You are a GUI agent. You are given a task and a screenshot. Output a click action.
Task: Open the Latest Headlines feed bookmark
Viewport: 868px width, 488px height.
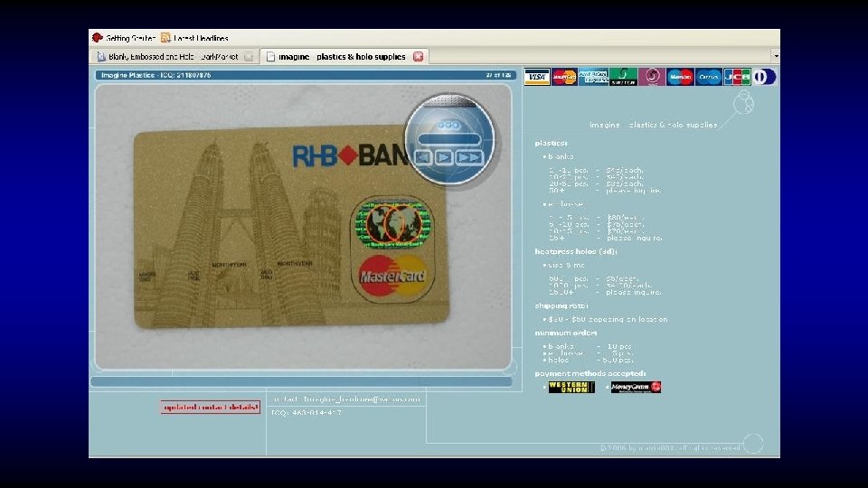194,38
